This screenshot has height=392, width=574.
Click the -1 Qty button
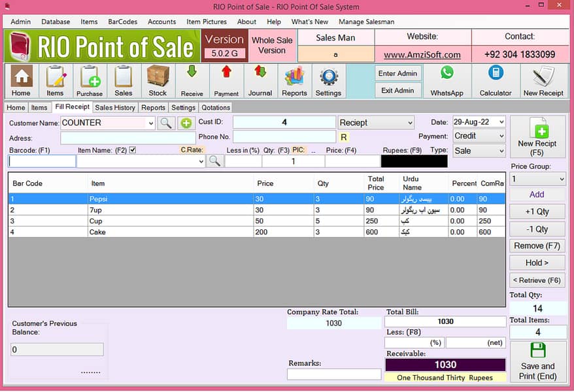[537, 229]
